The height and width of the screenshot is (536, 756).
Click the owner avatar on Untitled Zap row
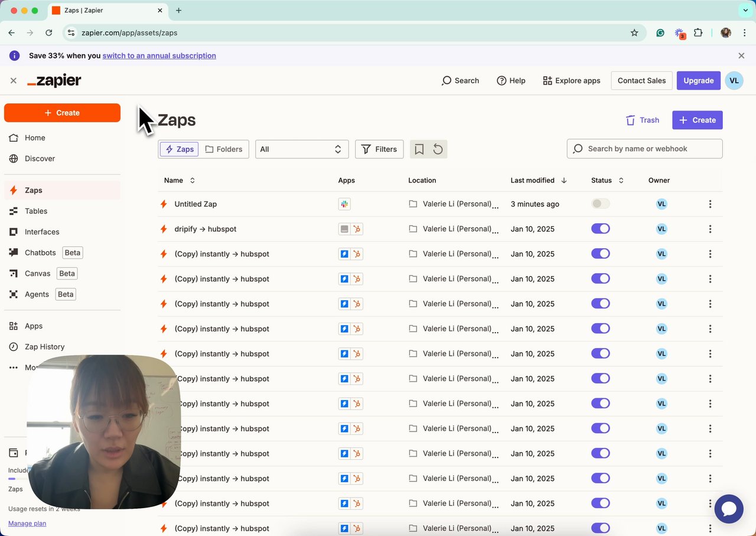click(661, 204)
